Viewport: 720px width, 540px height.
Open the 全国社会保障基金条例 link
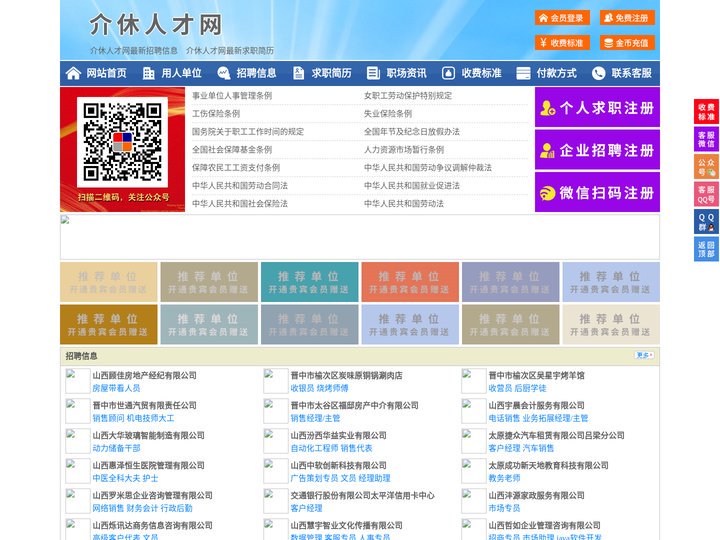[x=232, y=149]
